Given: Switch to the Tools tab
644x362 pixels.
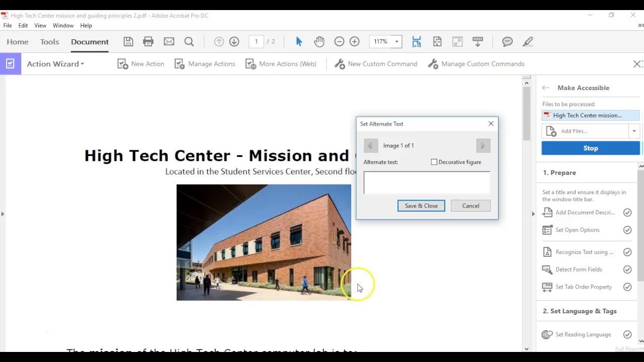Looking at the screenshot, I should (x=50, y=42).
